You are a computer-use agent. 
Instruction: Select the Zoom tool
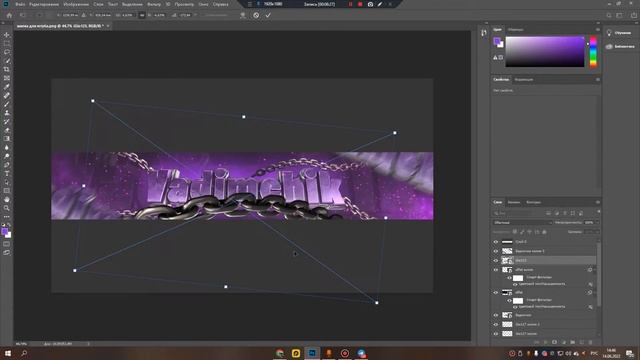click(x=7, y=208)
